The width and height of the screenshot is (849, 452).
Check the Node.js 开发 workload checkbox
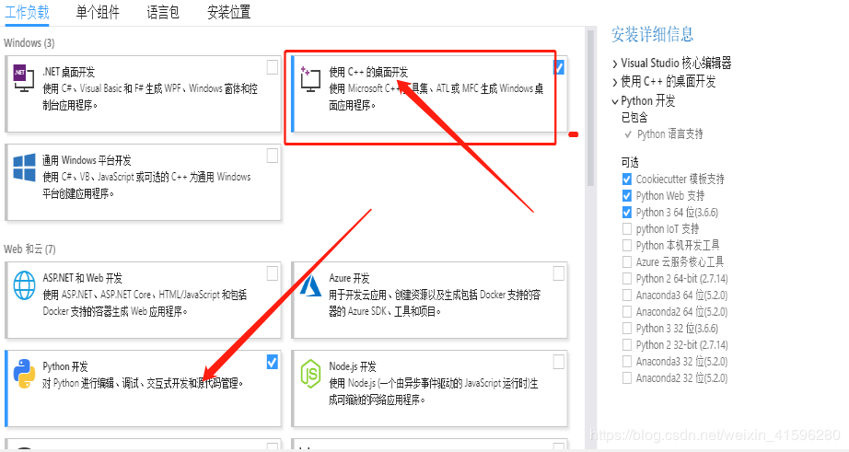559,362
